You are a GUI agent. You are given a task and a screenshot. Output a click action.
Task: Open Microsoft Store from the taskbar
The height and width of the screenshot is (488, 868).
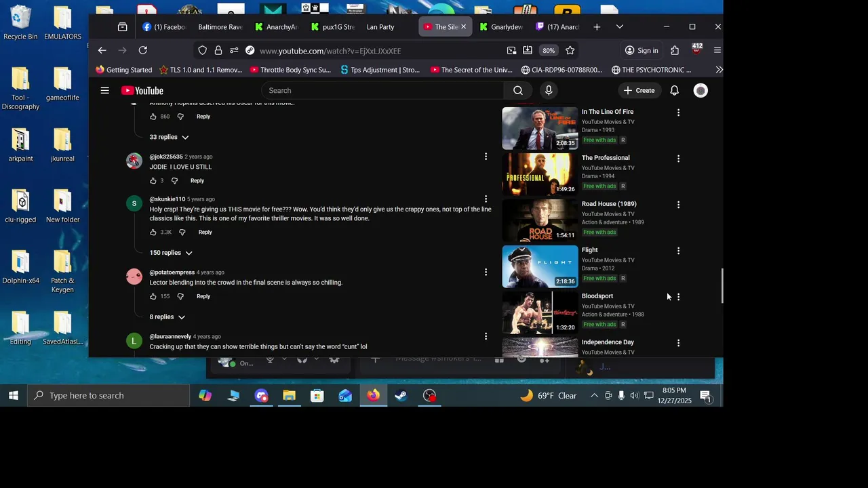317,395
